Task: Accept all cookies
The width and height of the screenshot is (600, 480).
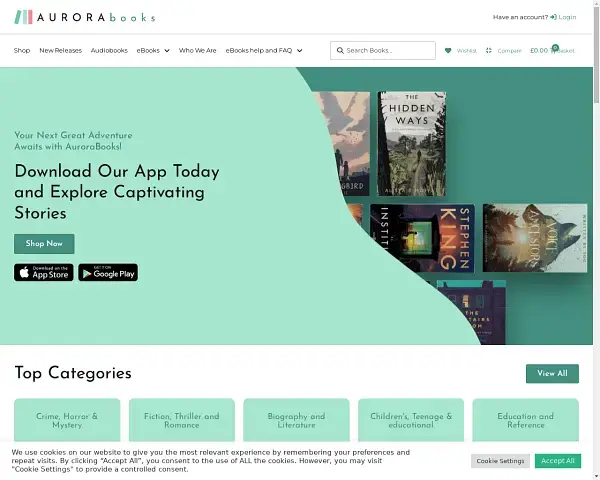Action: pyautogui.click(x=558, y=461)
